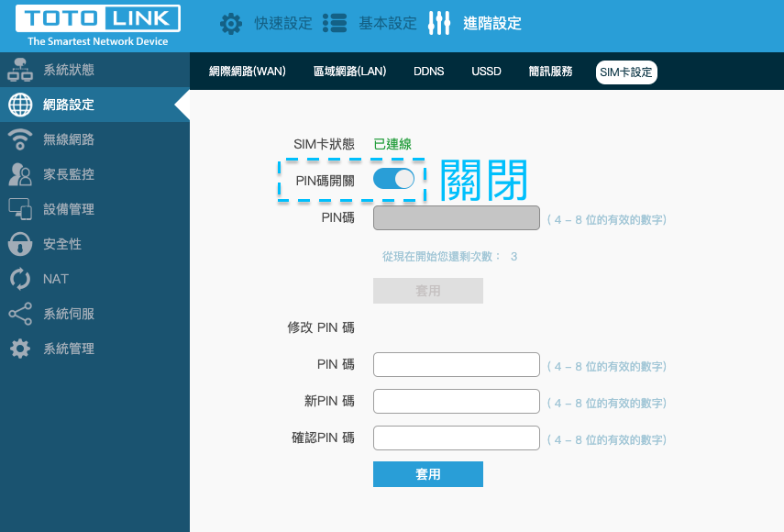Viewport: 784px width, 532px height.
Task: Click the NAT circular arrows icon
Action: click(20, 279)
